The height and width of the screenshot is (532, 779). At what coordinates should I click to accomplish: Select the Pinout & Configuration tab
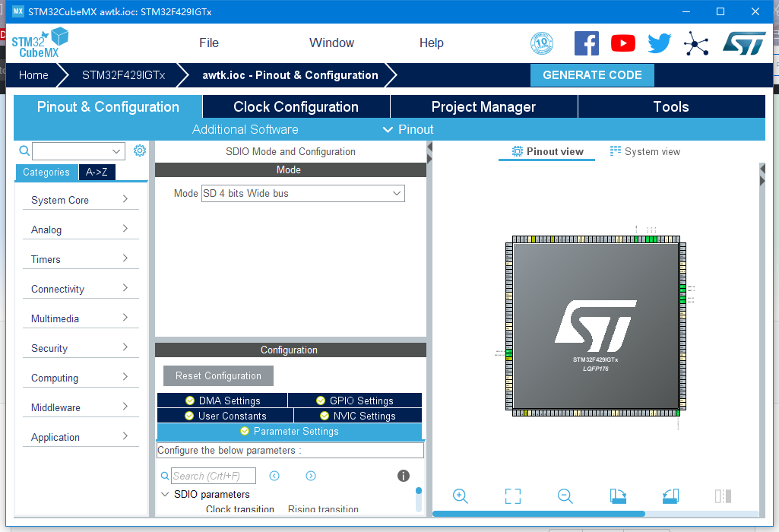point(108,107)
